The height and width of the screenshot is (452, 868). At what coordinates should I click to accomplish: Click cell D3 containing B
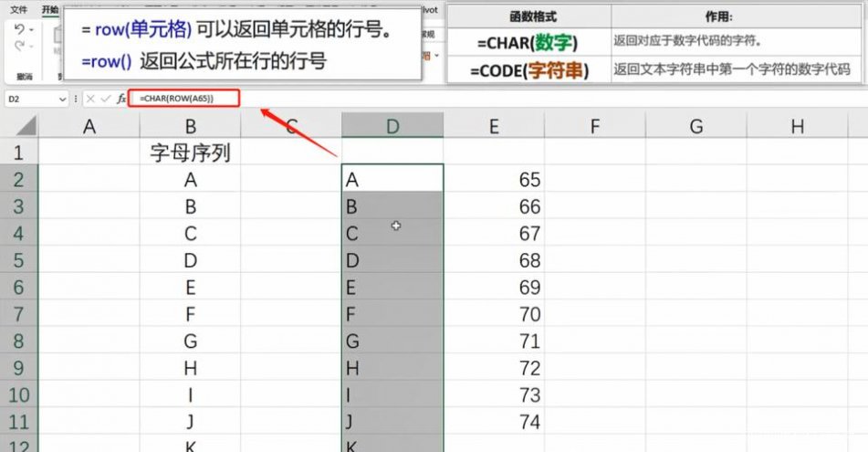click(x=392, y=206)
